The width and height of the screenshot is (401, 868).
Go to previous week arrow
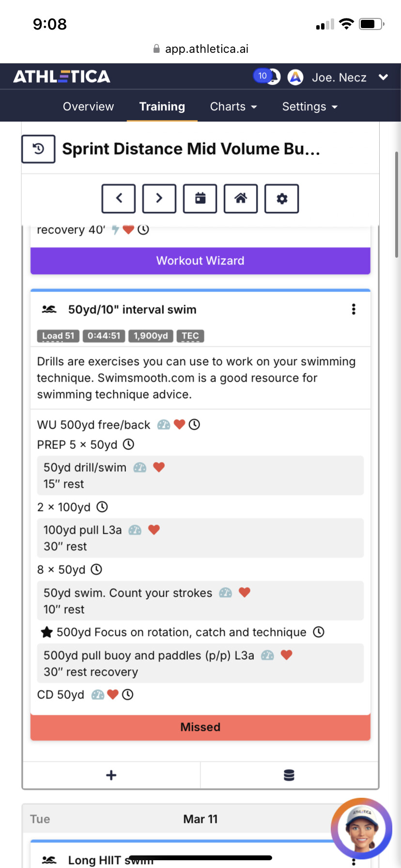tap(119, 199)
